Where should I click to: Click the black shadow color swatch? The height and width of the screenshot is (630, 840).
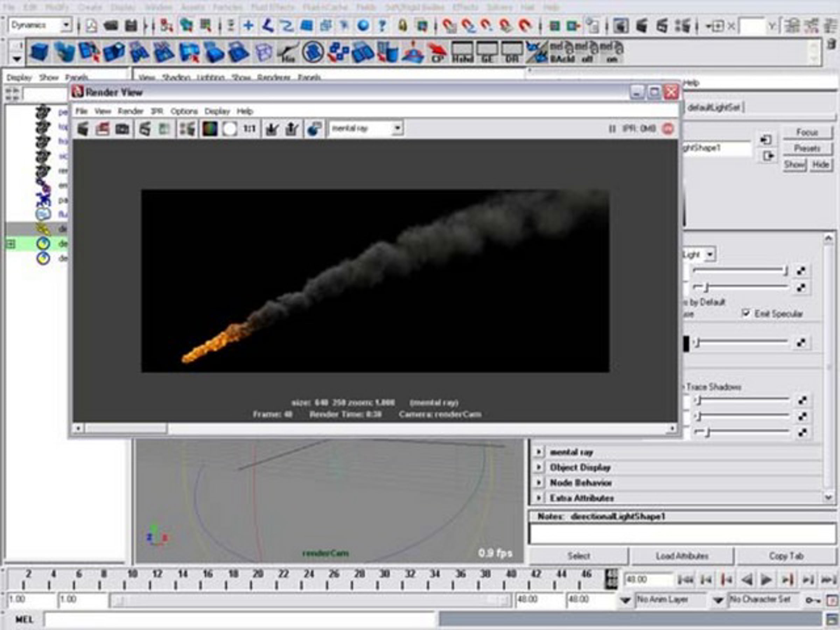click(686, 343)
